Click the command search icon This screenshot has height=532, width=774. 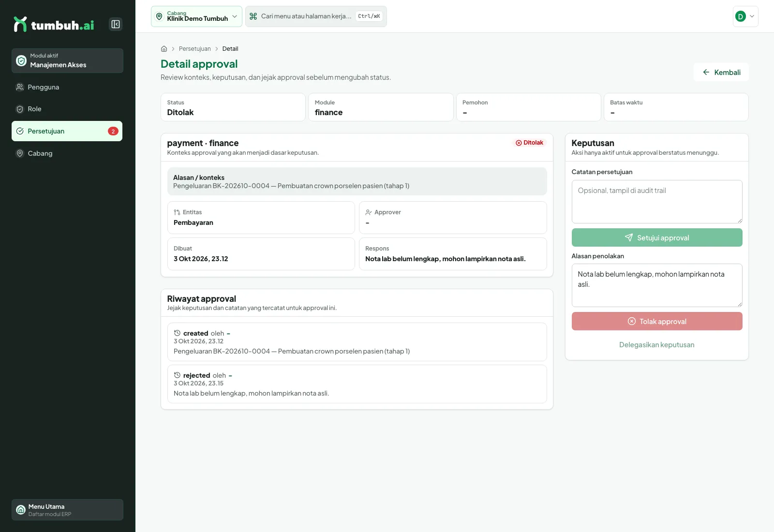point(253,16)
